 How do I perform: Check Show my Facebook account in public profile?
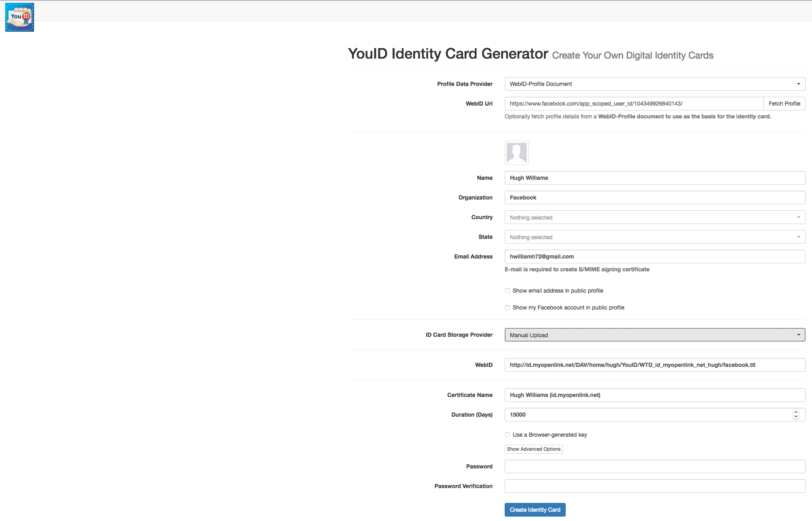[507, 307]
